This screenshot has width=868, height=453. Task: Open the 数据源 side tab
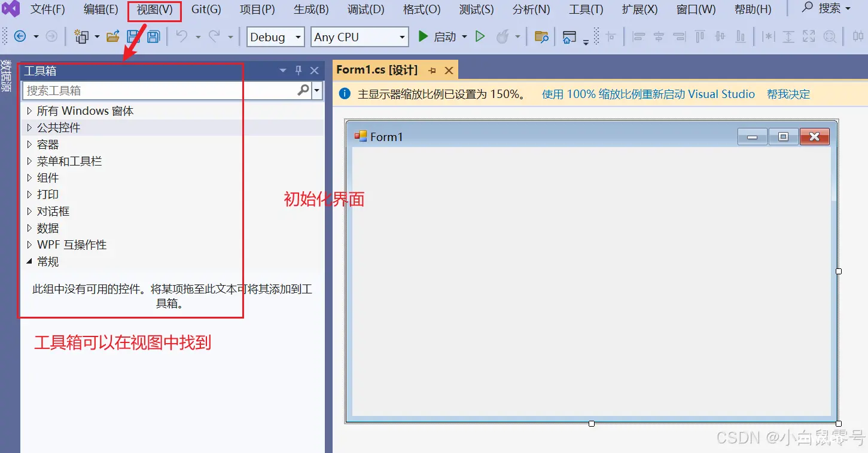pyautogui.click(x=6, y=75)
